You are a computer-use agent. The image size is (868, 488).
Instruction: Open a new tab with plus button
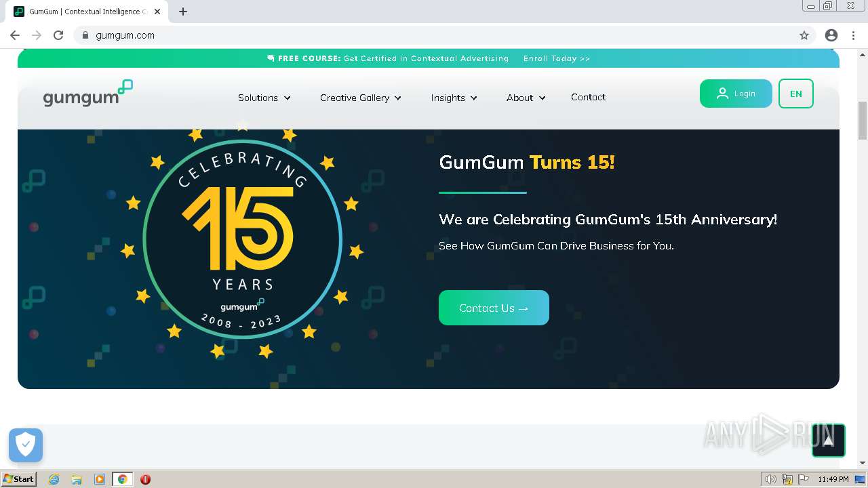click(183, 12)
